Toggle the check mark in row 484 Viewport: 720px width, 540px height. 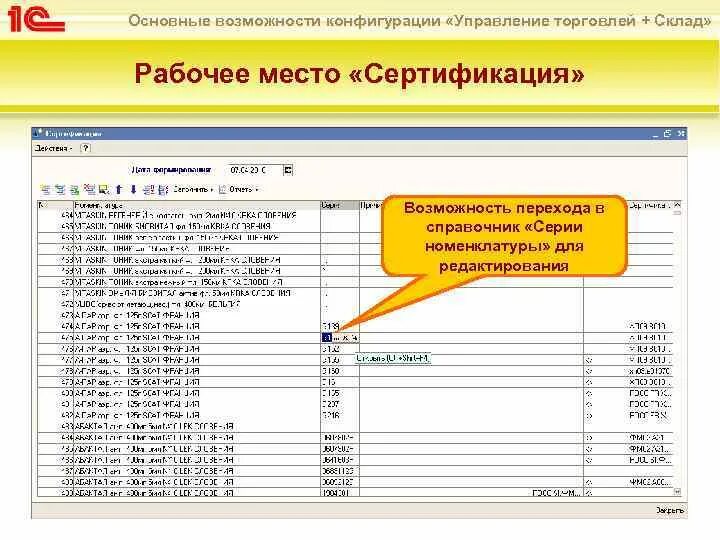tap(590, 438)
